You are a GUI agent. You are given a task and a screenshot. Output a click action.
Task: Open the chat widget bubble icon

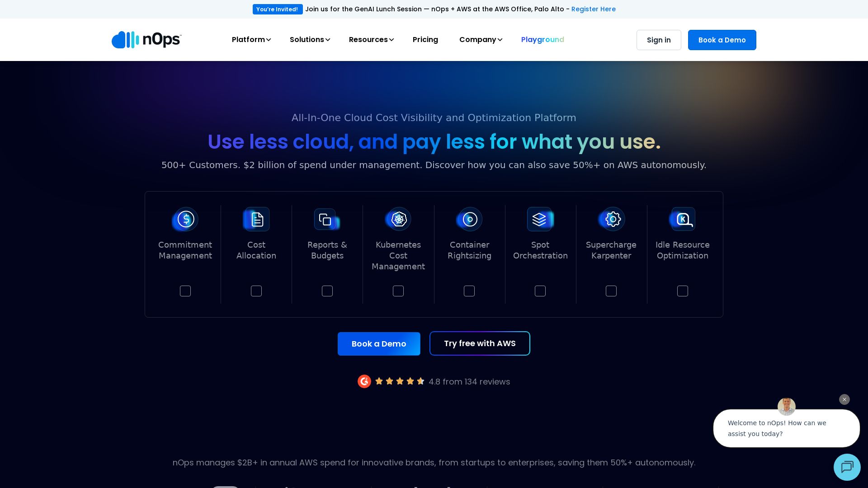coord(847,467)
